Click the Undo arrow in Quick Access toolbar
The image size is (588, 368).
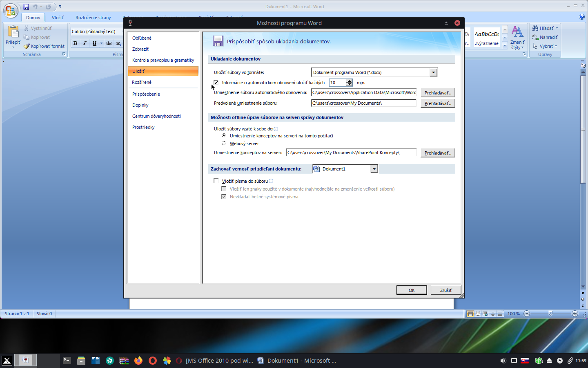pos(35,7)
